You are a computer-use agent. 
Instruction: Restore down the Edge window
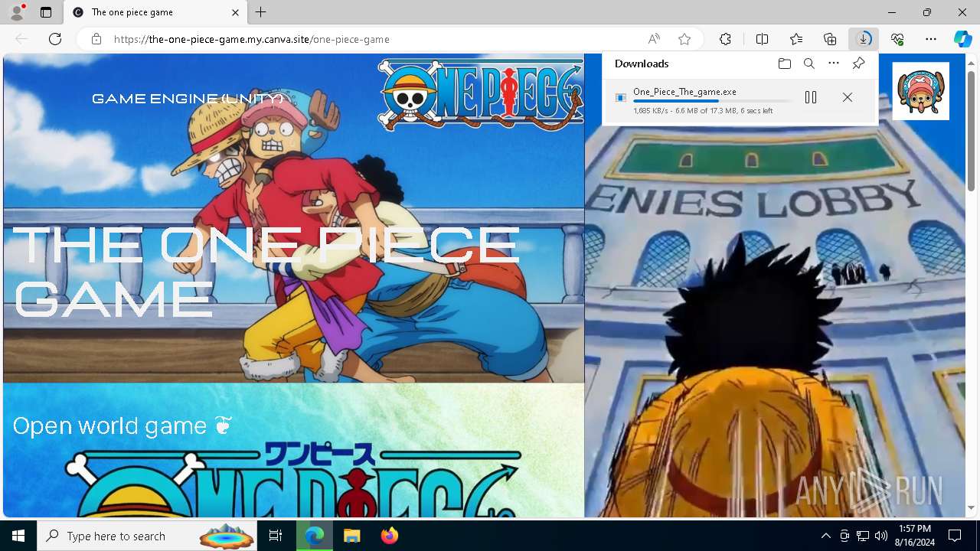927,12
